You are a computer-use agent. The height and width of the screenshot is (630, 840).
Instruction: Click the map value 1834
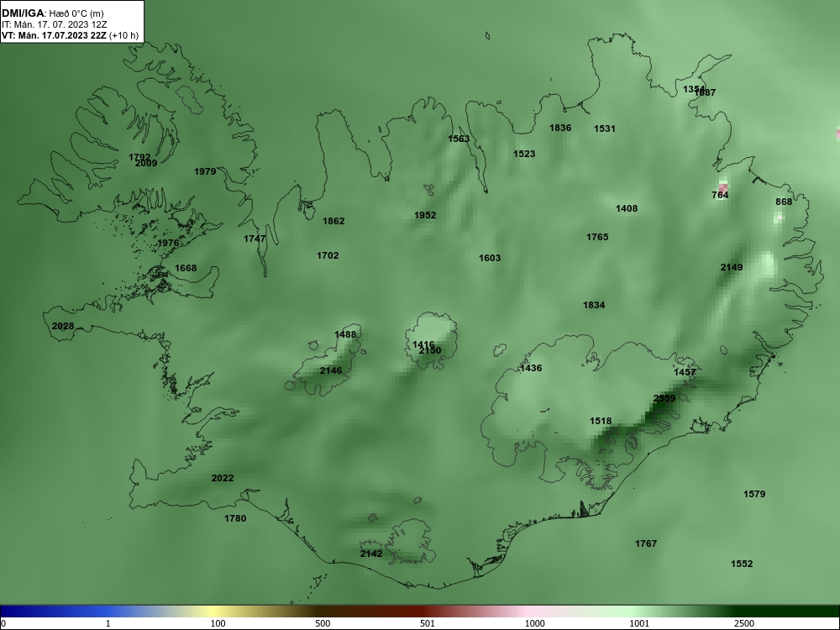coord(594,305)
